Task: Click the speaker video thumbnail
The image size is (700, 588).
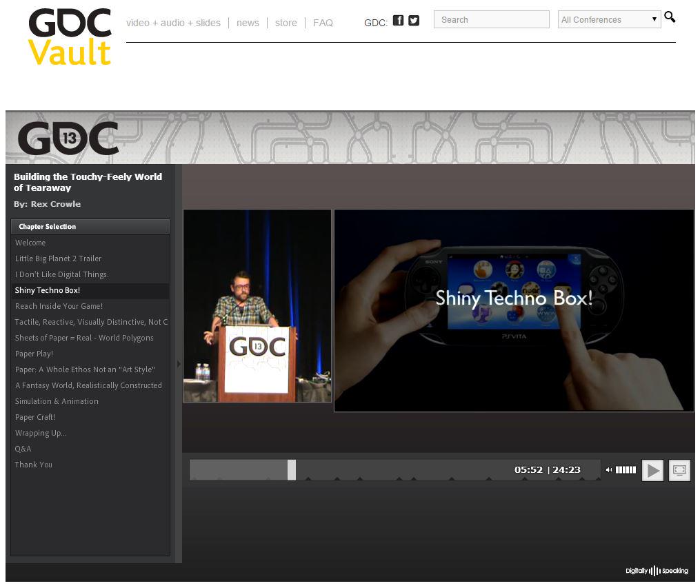Action: point(257,306)
